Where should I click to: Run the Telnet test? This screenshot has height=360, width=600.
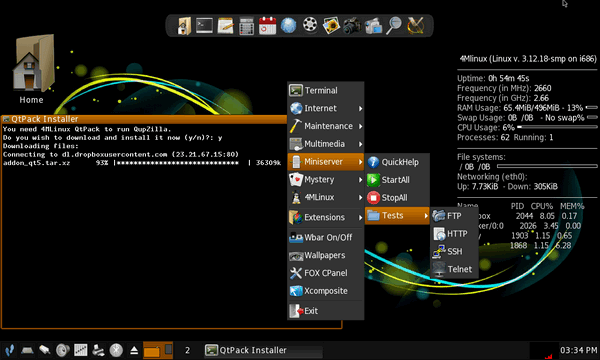tap(454, 269)
